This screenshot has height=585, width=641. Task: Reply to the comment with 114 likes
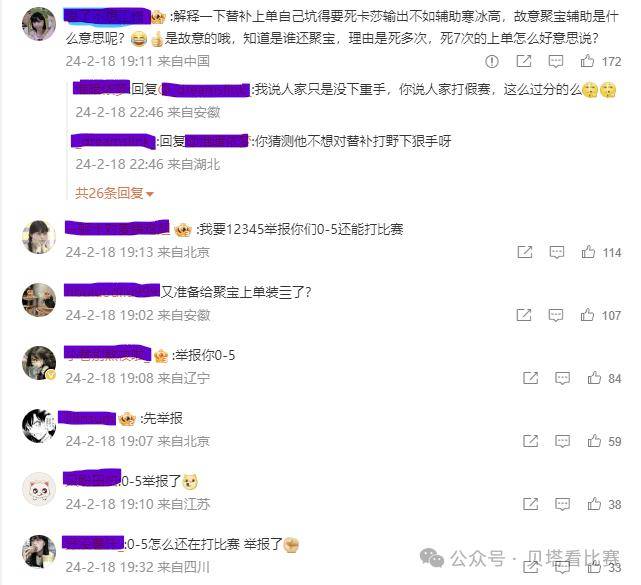point(556,252)
